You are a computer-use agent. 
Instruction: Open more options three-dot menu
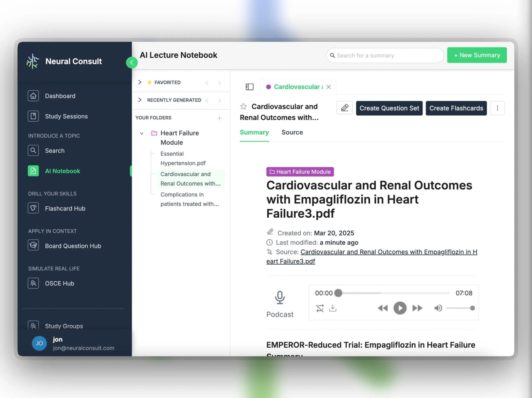click(497, 108)
